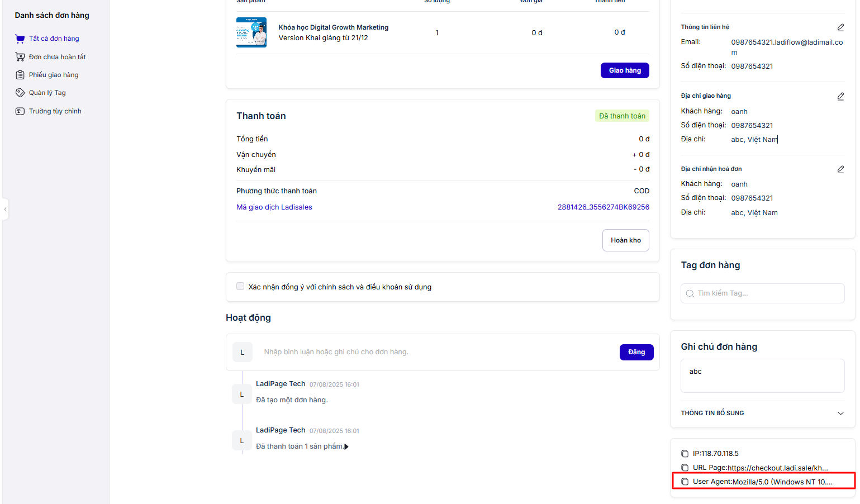The height and width of the screenshot is (504, 860).
Task: Expand the THÔNG TIN BỔ SUNG section
Action: pyautogui.click(x=840, y=413)
